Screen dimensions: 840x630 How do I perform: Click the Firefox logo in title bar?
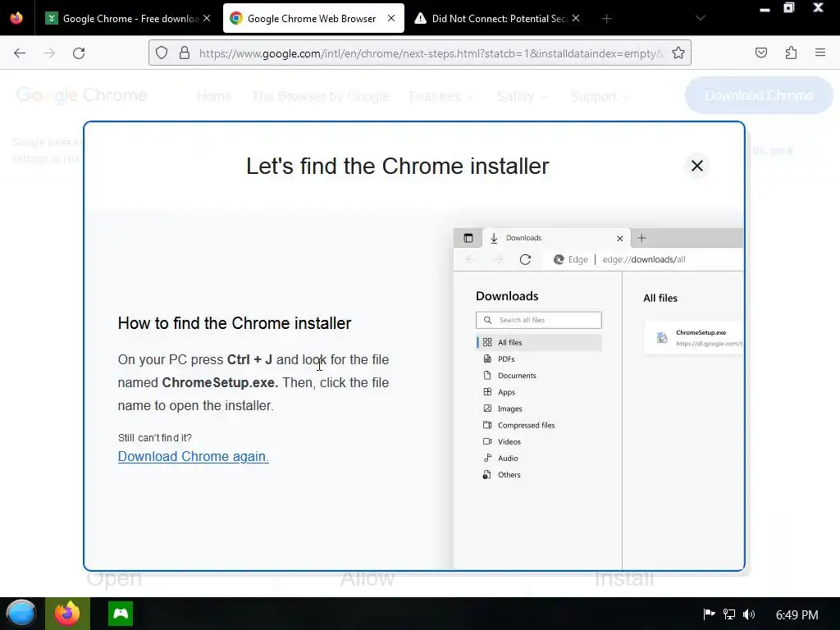16,18
